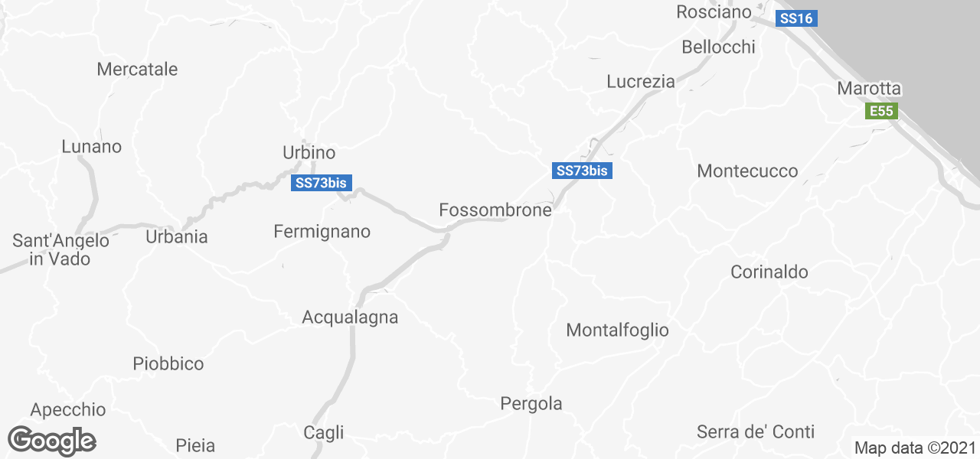Click the SS16 road shield icon

point(795,18)
